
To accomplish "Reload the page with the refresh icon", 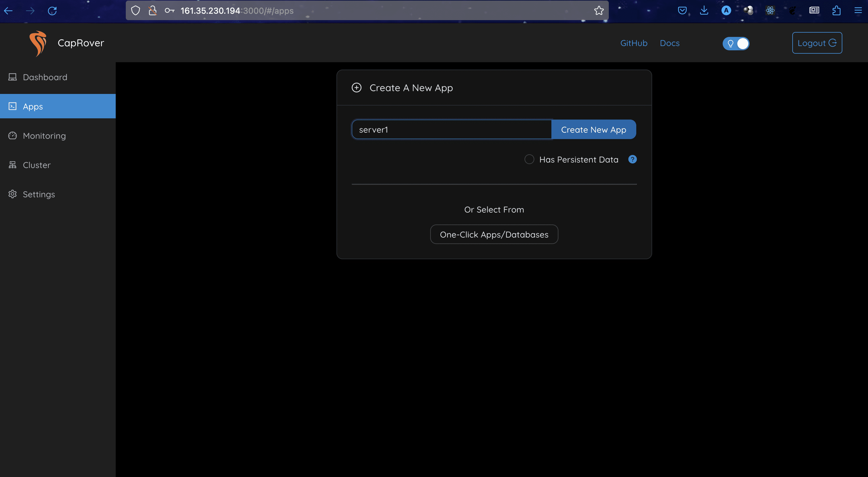I will 52,11.
